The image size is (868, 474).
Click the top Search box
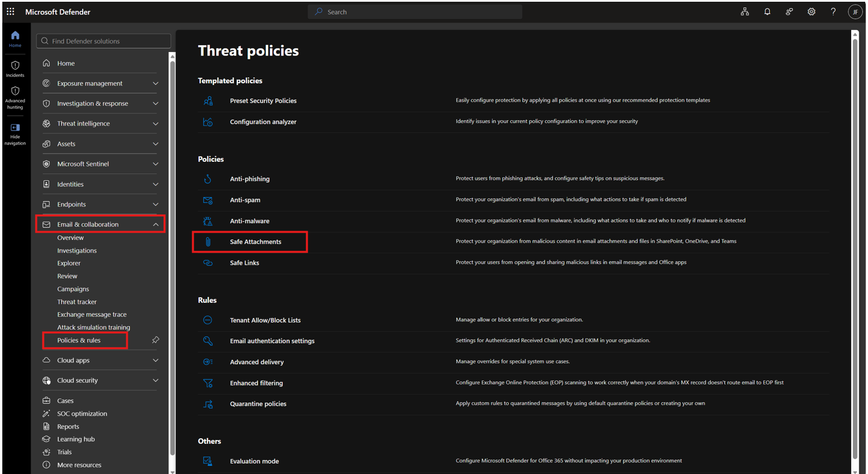coord(415,12)
